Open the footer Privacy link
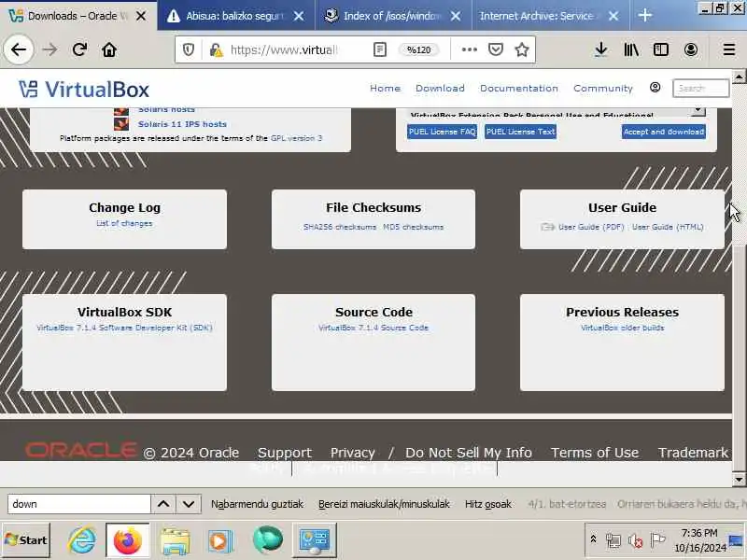 click(353, 453)
